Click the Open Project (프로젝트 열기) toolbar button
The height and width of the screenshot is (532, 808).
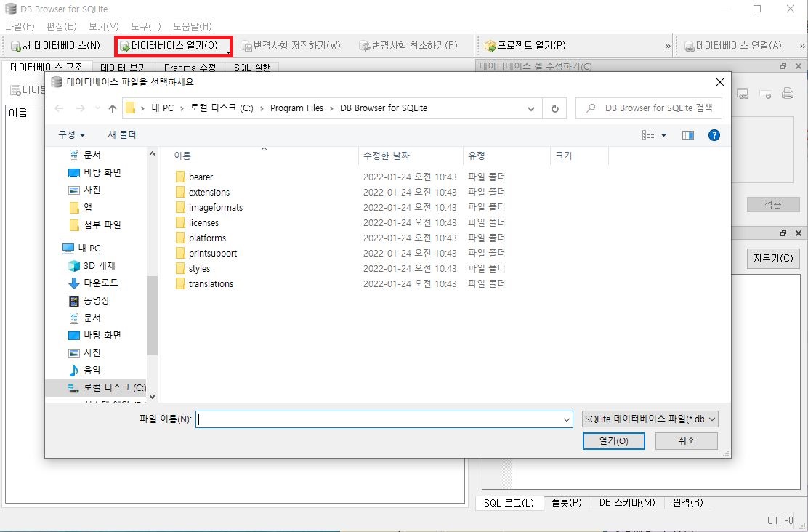click(x=525, y=46)
